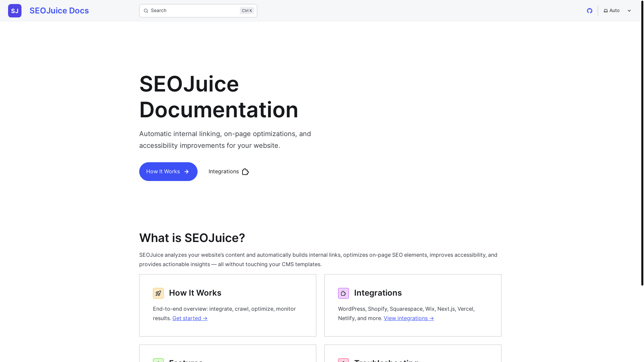Click the SEOJuice Docs site title
The width and height of the screenshot is (644, 362).
(59, 11)
